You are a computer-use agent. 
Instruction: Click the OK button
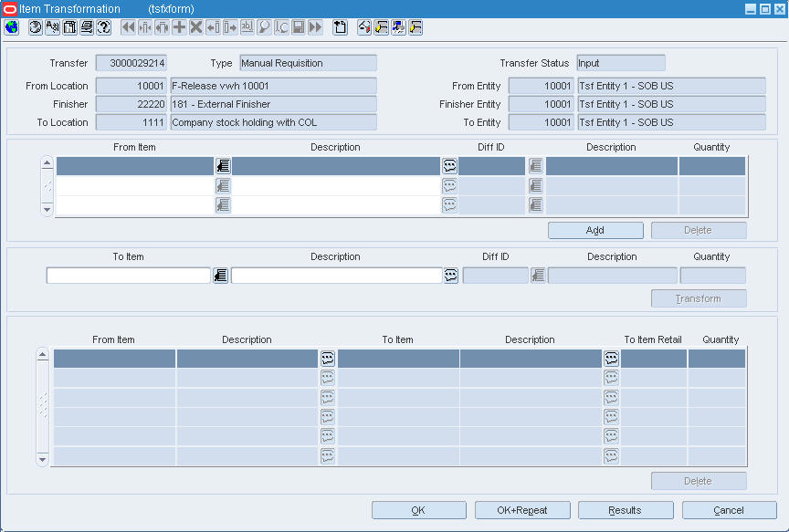[418, 510]
